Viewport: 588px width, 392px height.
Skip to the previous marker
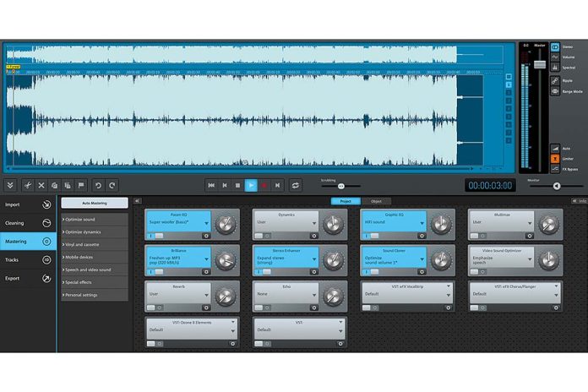point(225,185)
